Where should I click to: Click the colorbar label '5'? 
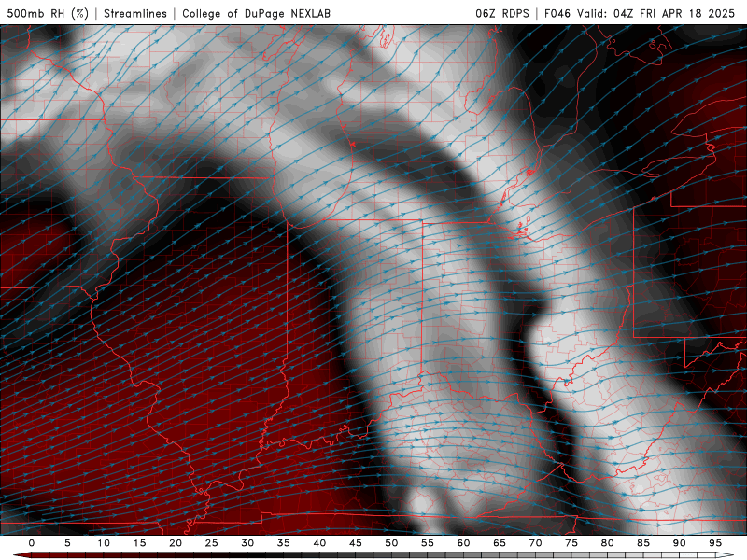tap(67, 543)
